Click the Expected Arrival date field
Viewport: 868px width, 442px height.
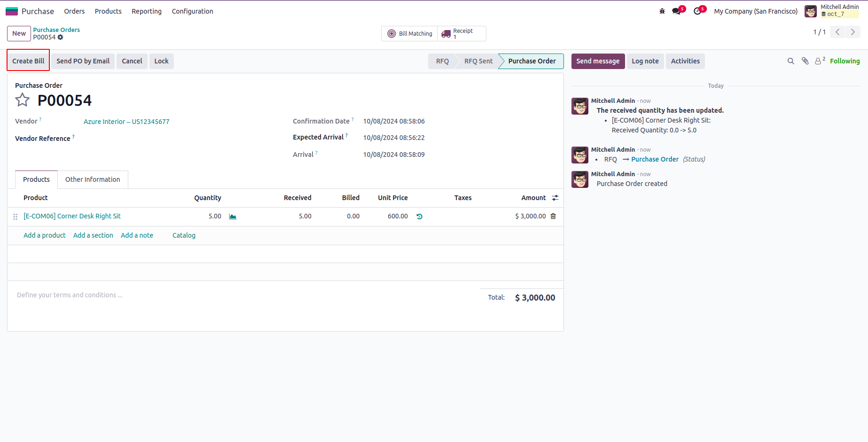tap(394, 138)
